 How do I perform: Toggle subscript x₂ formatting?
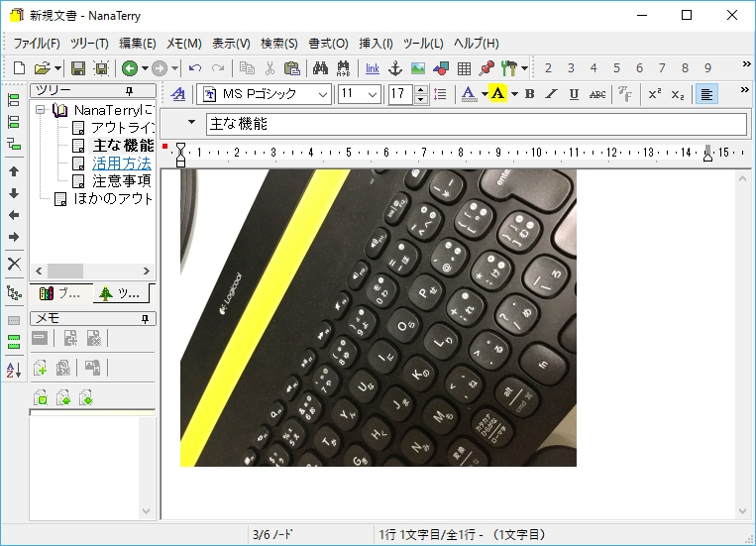(x=678, y=94)
